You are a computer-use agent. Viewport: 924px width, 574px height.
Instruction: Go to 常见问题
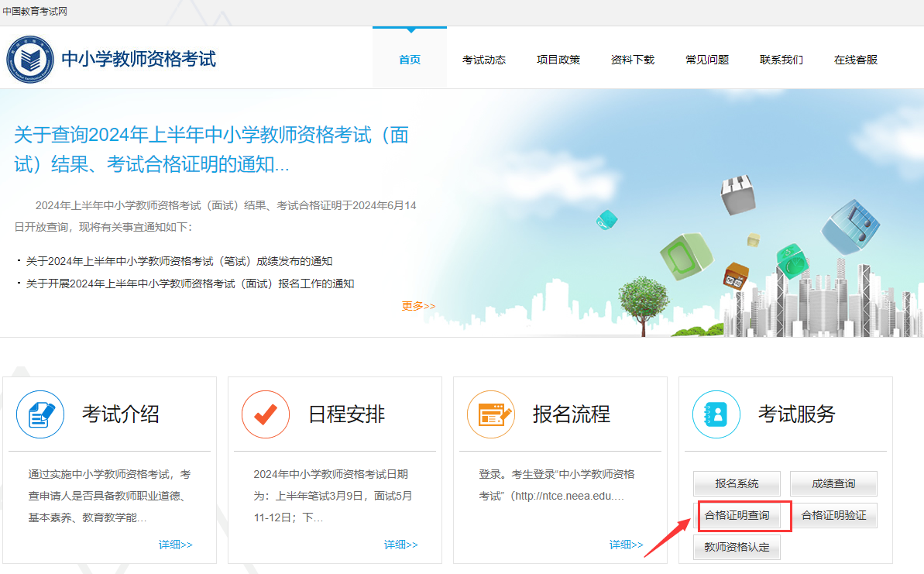[x=706, y=60]
